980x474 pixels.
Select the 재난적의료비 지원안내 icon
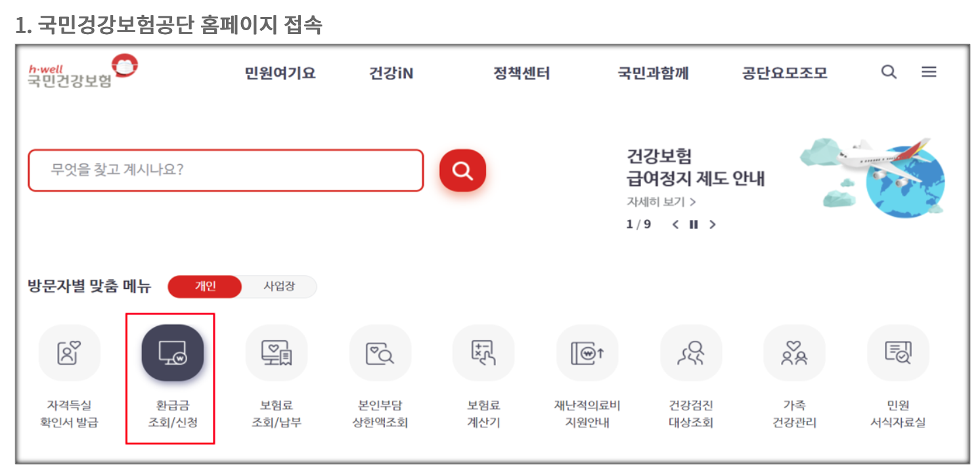[587, 353]
